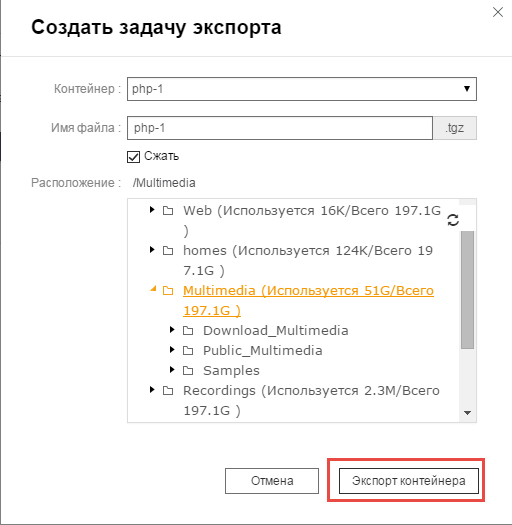The width and height of the screenshot is (512, 525).
Task: Open the Контейнер dropdown
Action: click(x=302, y=89)
